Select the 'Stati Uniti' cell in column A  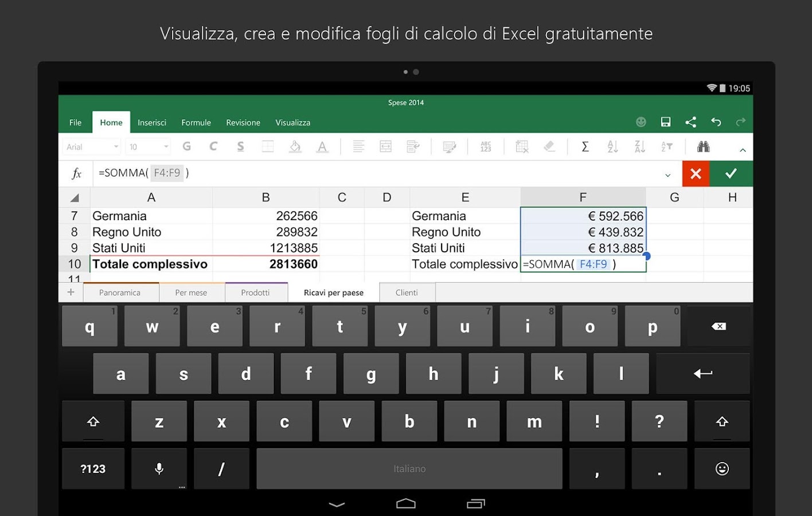[151, 248]
